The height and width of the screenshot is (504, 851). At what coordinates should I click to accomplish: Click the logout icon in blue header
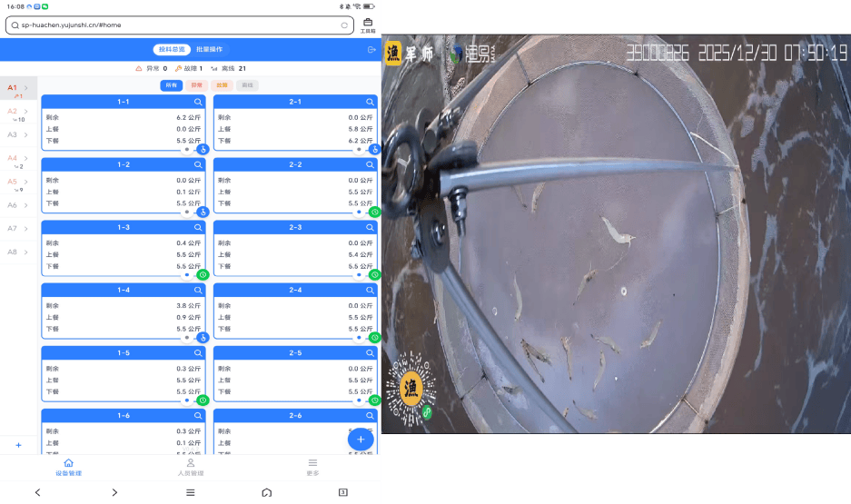[371, 49]
